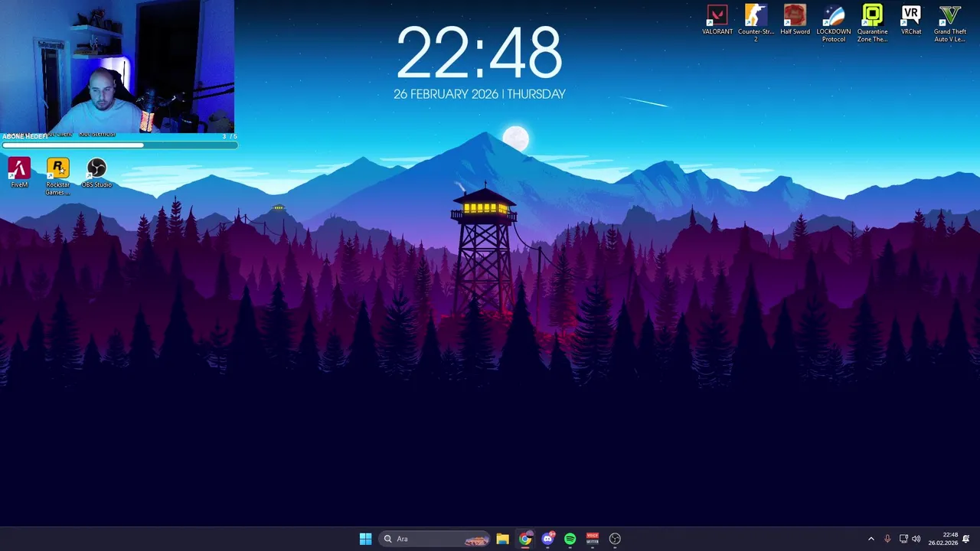Image resolution: width=980 pixels, height=551 pixels.
Task: Select the LOCKDOWN Protocol desktop icon
Action: 834,24
